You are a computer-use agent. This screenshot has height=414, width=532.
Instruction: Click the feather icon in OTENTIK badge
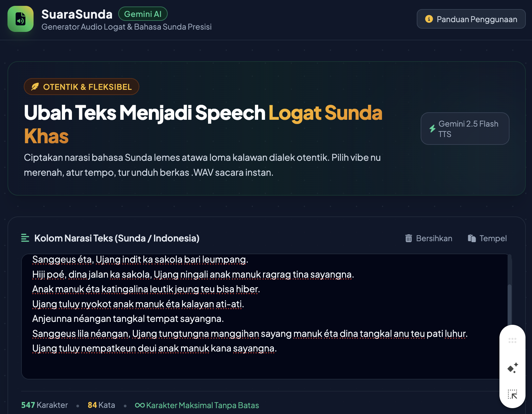tap(35, 87)
